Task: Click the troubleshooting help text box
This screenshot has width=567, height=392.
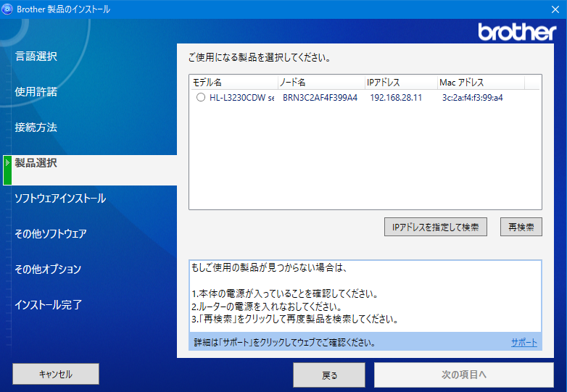Action: click(365, 296)
